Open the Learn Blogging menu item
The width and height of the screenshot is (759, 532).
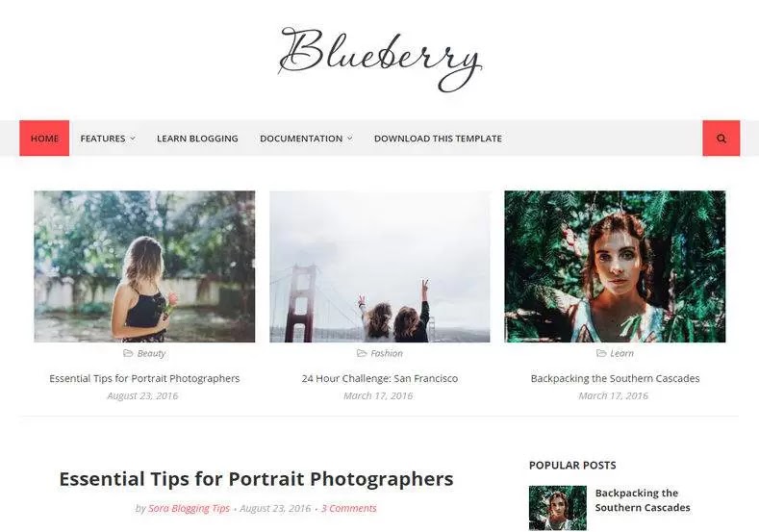pyautogui.click(x=197, y=139)
